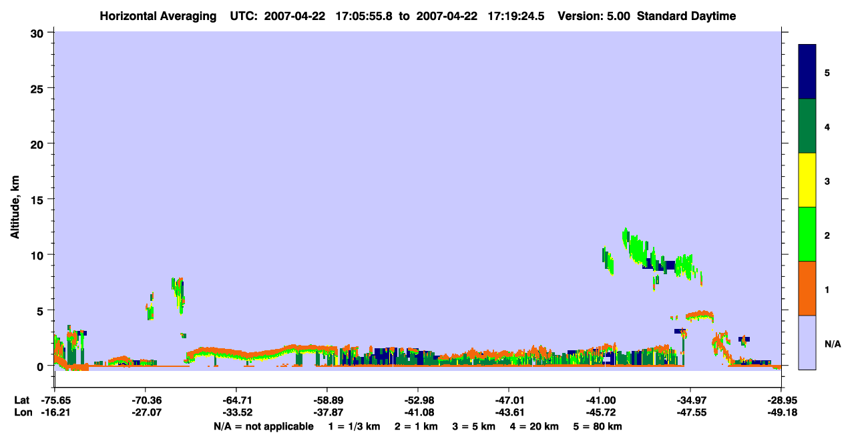Click the '4 = 20 km' legend note
The height and width of the screenshot is (445, 868).
535,426
